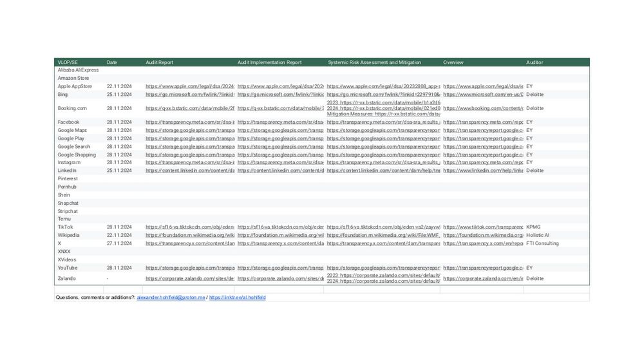Open Zalando audit report link
644x338 pixels.
click(x=190, y=279)
